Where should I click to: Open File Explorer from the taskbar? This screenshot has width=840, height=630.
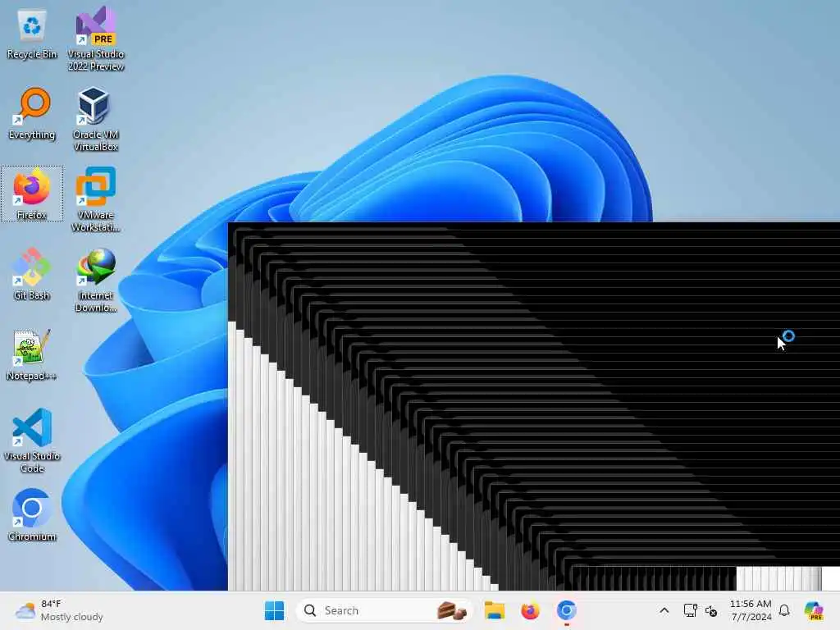tap(494, 610)
